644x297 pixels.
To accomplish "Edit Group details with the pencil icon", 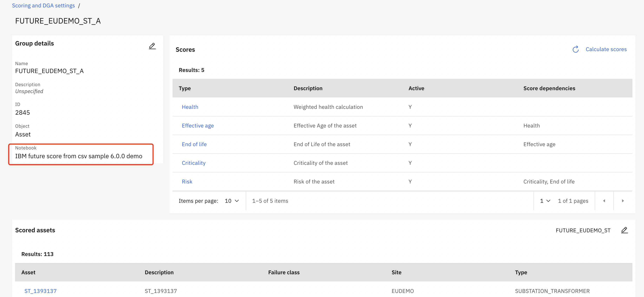I will (152, 46).
